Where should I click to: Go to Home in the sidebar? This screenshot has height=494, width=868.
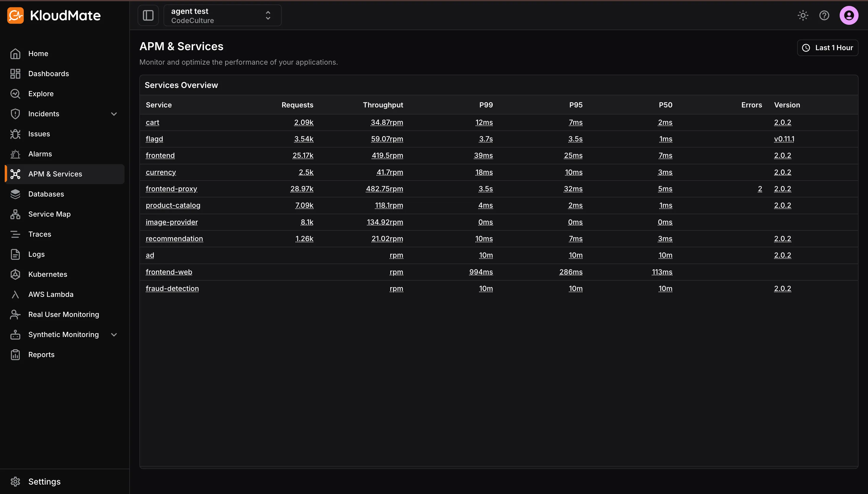click(x=64, y=54)
